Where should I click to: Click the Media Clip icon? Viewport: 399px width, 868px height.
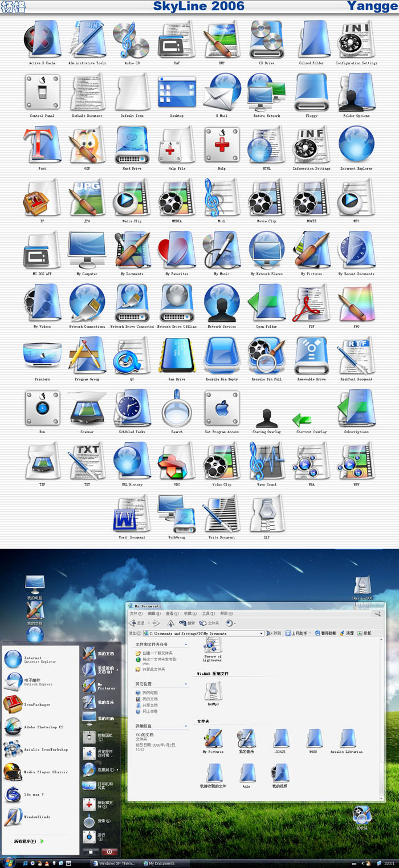pyautogui.click(x=132, y=197)
